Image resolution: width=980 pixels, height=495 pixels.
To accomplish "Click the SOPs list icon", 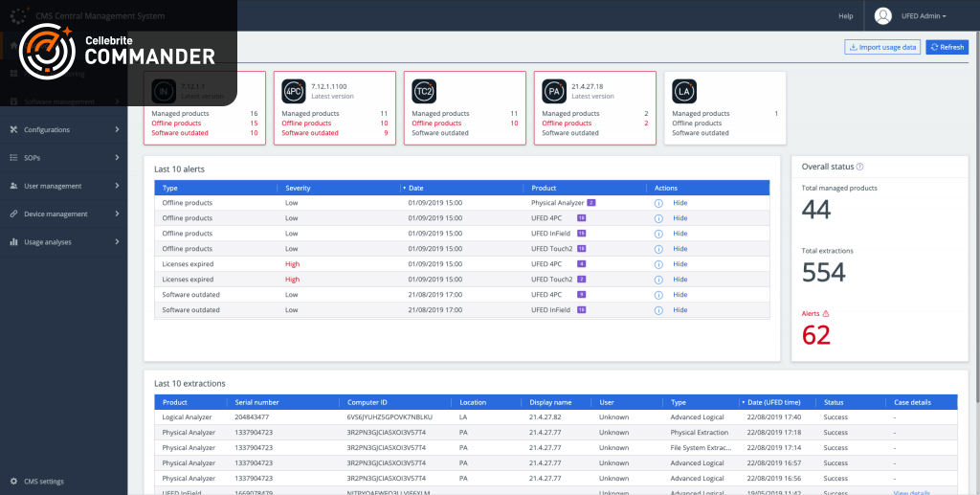I will 13,158.
